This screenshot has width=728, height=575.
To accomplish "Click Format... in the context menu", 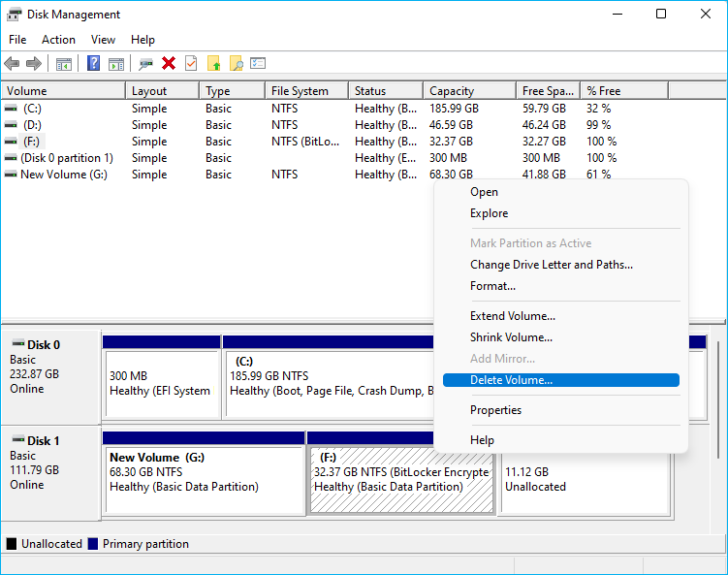I will (492, 286).
